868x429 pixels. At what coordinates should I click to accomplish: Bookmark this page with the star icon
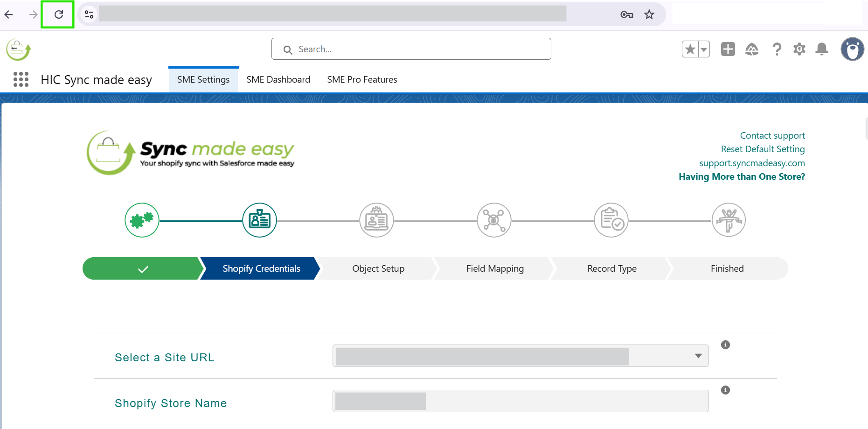pos(649,14)
